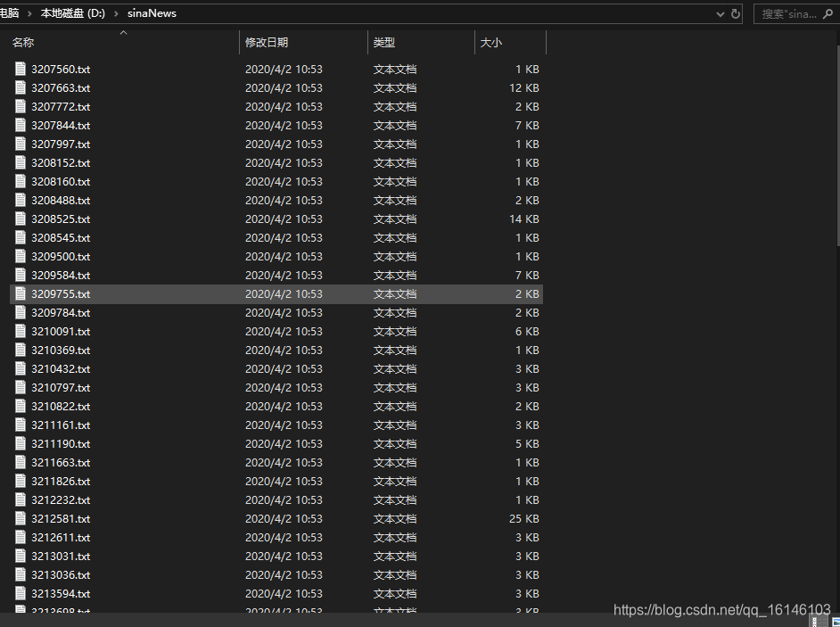Click the file icon of 3209584.txt

pyautogui.click(x=21, y=275)
